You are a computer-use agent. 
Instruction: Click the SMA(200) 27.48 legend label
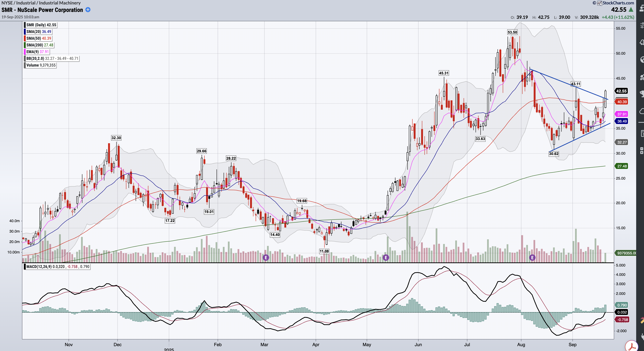39,45
